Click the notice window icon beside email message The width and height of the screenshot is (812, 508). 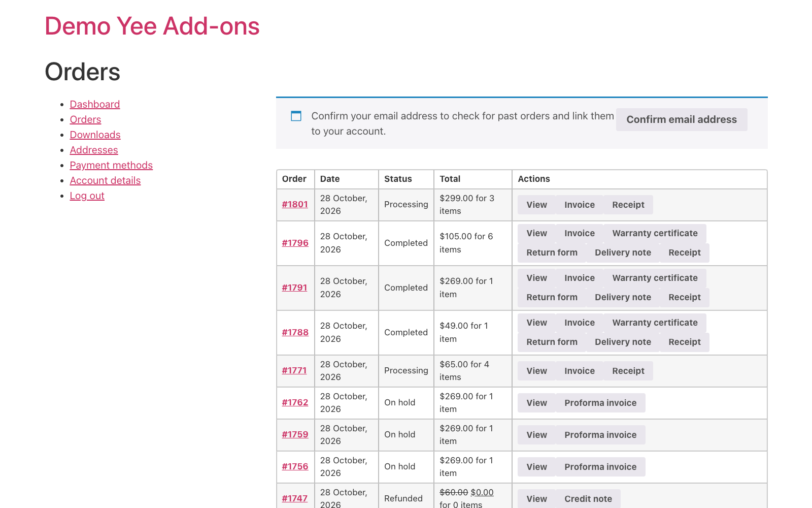click(296, 116)
